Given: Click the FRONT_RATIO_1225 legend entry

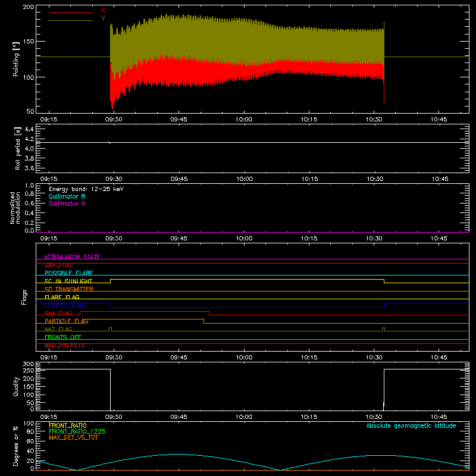Looking at the screenshot, I should (x=77, y=431).
